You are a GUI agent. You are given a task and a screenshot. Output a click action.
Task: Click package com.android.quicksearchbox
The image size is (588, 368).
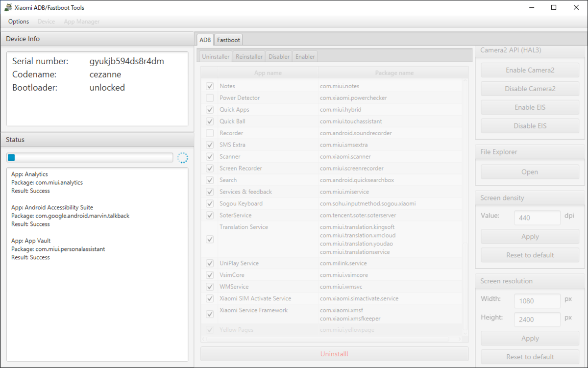coord(357,180)
